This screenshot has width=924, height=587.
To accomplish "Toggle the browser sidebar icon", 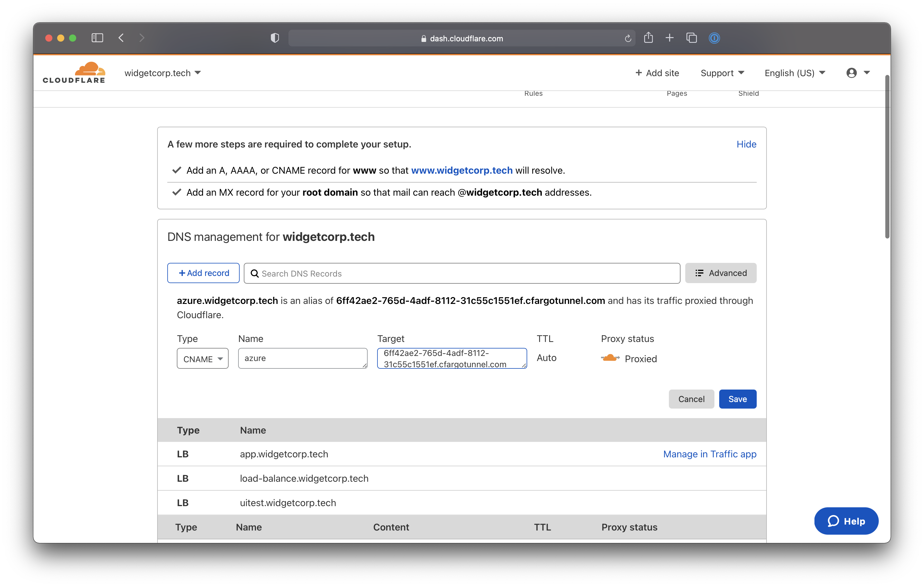I will (x=97, y=38).
